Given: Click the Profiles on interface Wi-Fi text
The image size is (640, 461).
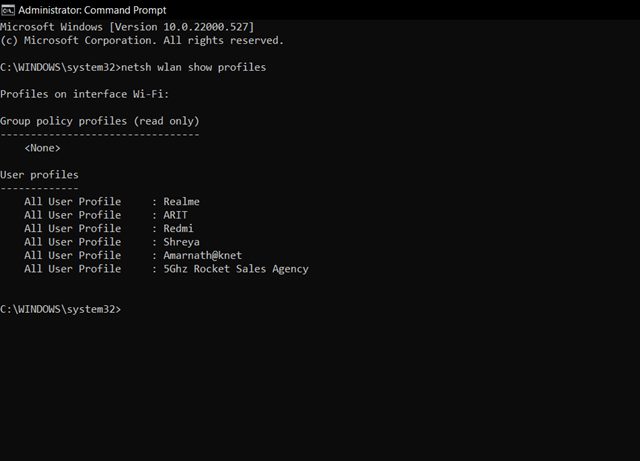Looking at the screenshot, I should pyautogui.click(x=84, y=94).
